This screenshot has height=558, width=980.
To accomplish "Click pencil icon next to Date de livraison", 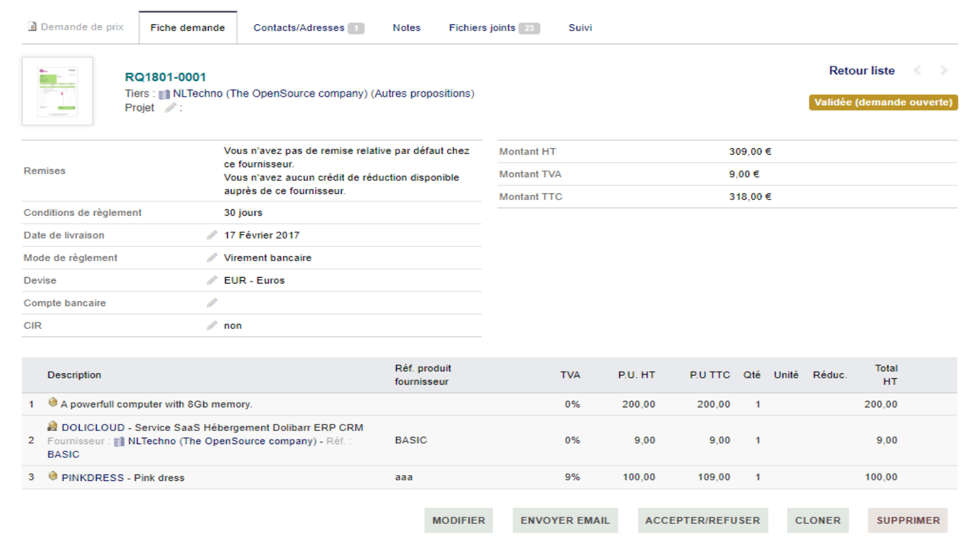I will coord(212,235).
